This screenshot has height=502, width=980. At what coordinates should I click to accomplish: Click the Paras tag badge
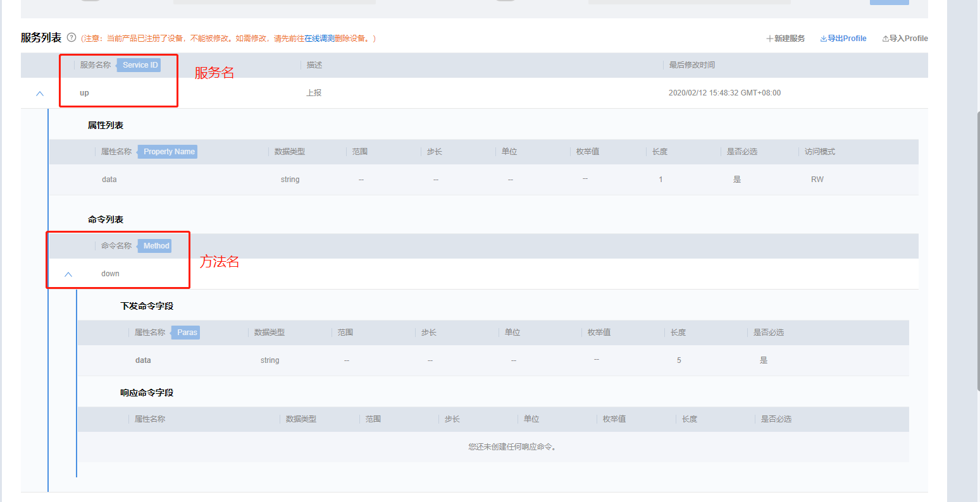pos(187,333)
